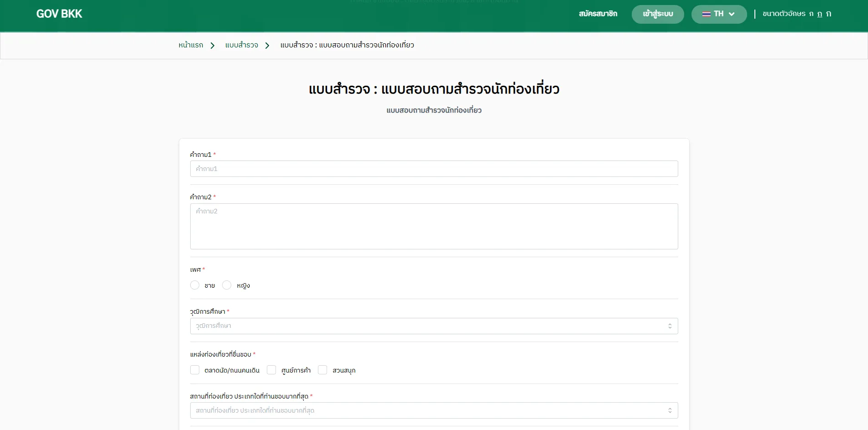This screenshot has height=430, width=868.
Task: Click the GOV BKK logo
Action: [59, 14]
